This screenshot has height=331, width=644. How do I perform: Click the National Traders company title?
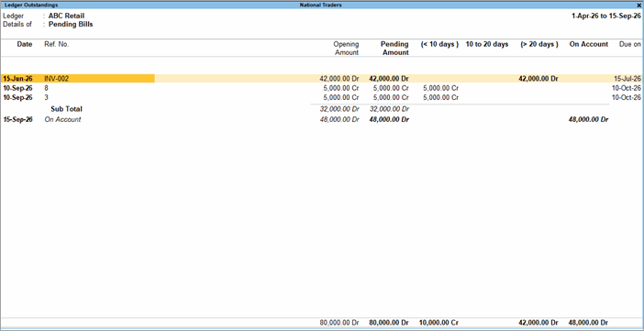[x=321, y=5]
